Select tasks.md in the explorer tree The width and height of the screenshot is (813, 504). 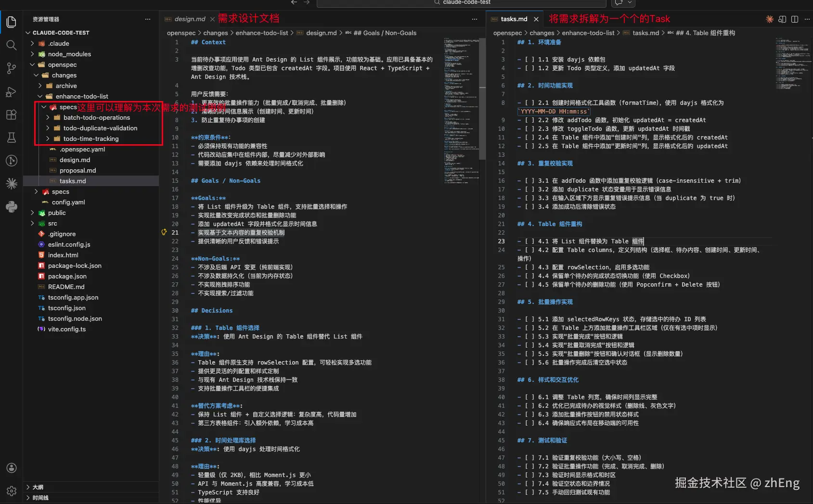(x=73, y=181)
